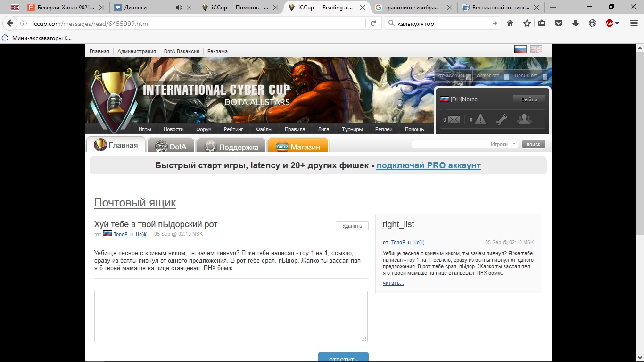Click the site player search input field
Image resolution: width=644 pixels, height=362 pixels.
(x=449, y=144)
